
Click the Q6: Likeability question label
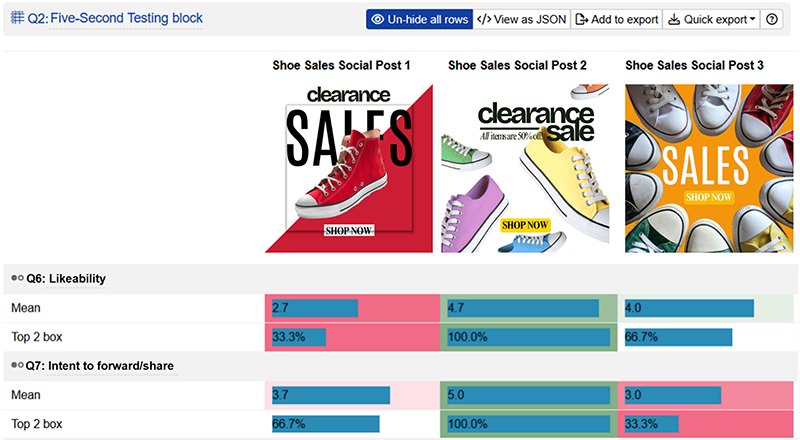coord(66,278)
